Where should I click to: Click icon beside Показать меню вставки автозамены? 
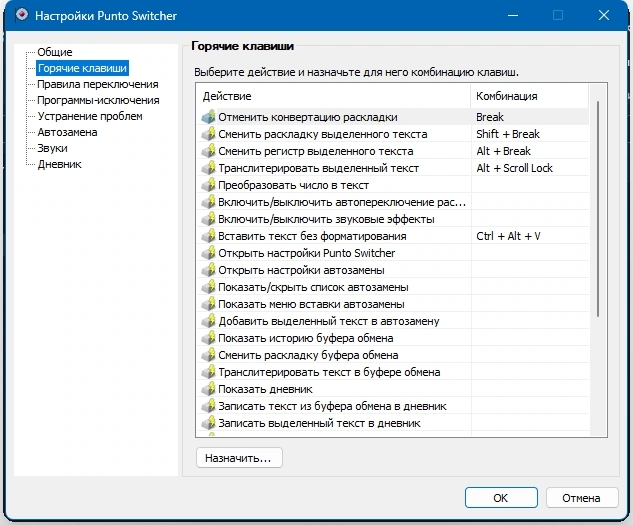(x=208, y=304)
